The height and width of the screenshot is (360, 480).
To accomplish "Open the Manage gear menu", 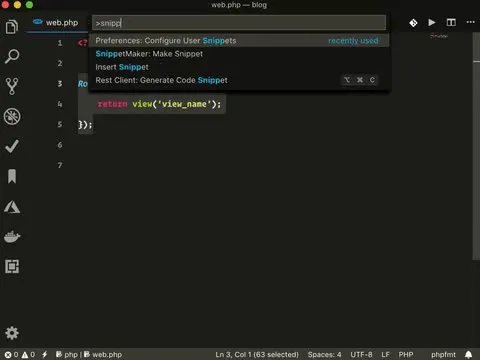I will [12, 333].
